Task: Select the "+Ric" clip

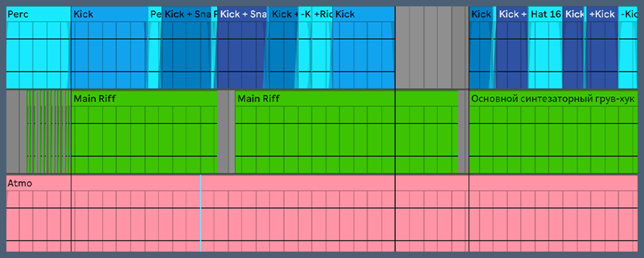Action: (323, 47)
